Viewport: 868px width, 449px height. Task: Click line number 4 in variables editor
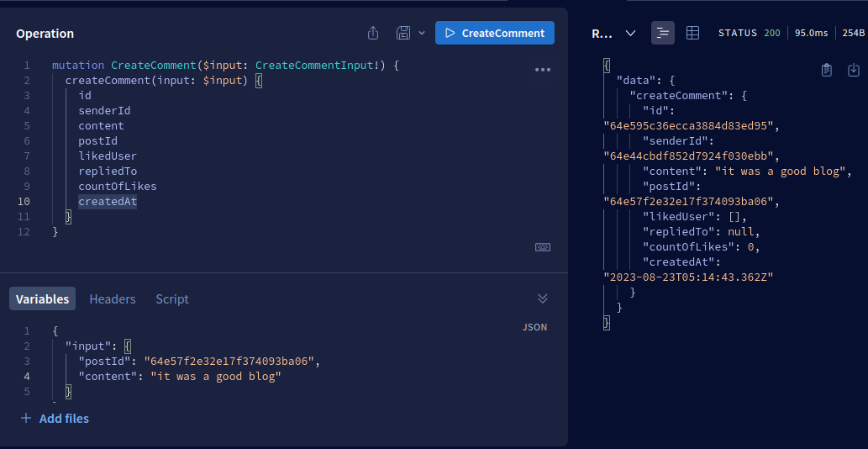coord(27,377)
